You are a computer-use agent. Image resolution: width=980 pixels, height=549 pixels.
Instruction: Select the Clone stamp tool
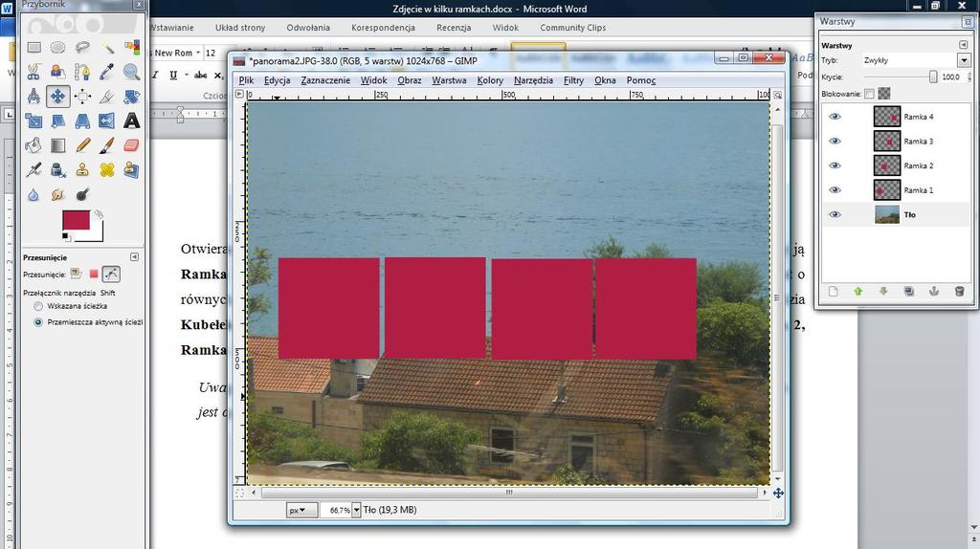[x=82, y=169]
